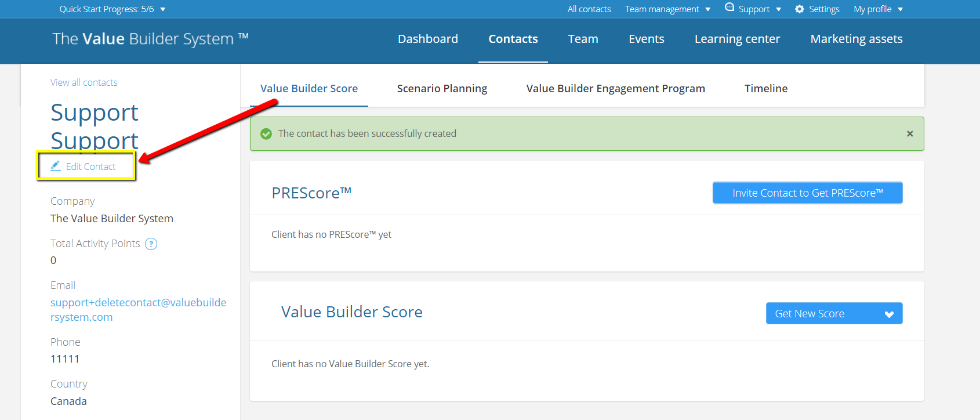Viewport: 980px width, 420px height.
Task: Open the Events menu item
Action: click(x=647, y=39)
